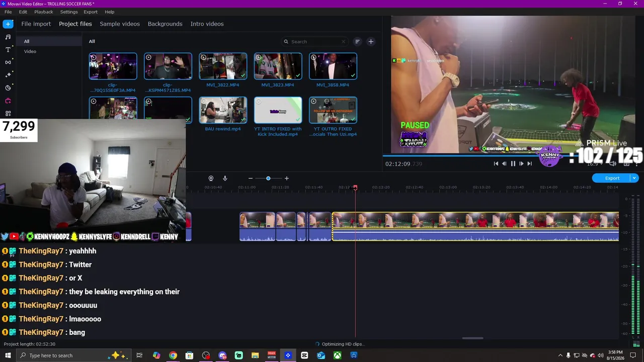Open the Transitions panel icon
The image size is (644, 362).
[x=8, y=62]
